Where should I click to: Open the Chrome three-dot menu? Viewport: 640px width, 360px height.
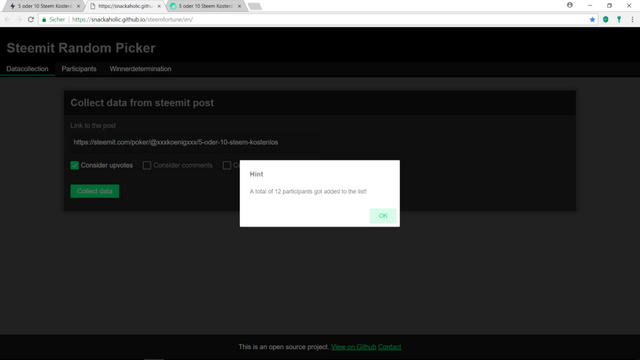(x=632, y=20)
